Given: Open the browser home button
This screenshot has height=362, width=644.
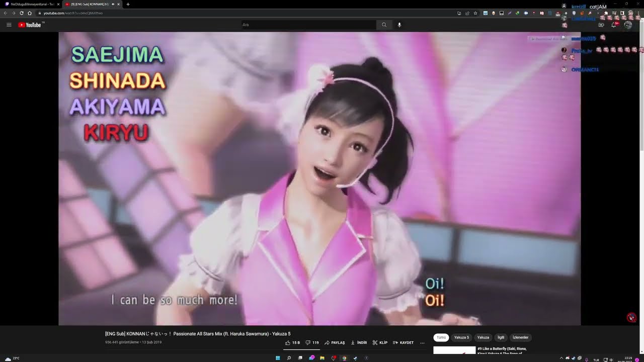Looking at the screenshot, I should pos(30,13).
